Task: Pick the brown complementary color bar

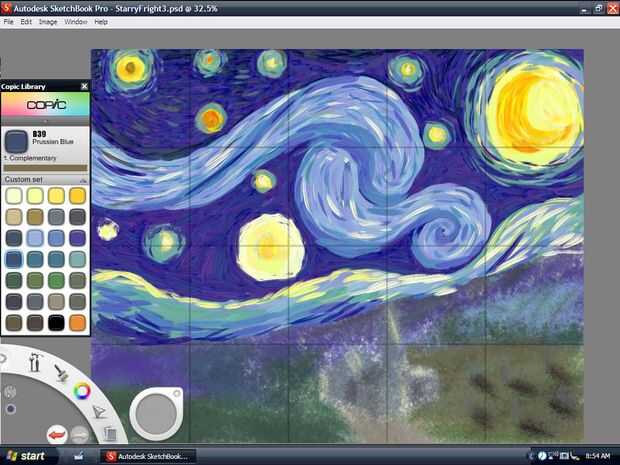Action: click(x=45, y=168)
